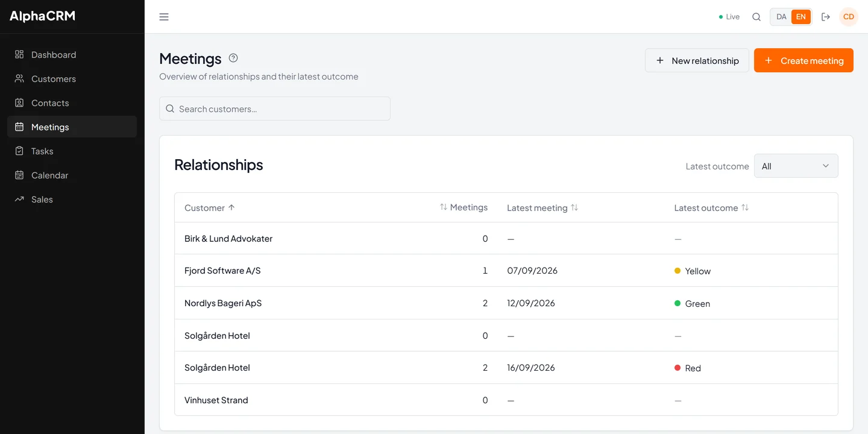The width and height of the screenshot is (868, 434).
Task: Open the Birk & Lund Advokater row
Action: [x=506, y=239]
